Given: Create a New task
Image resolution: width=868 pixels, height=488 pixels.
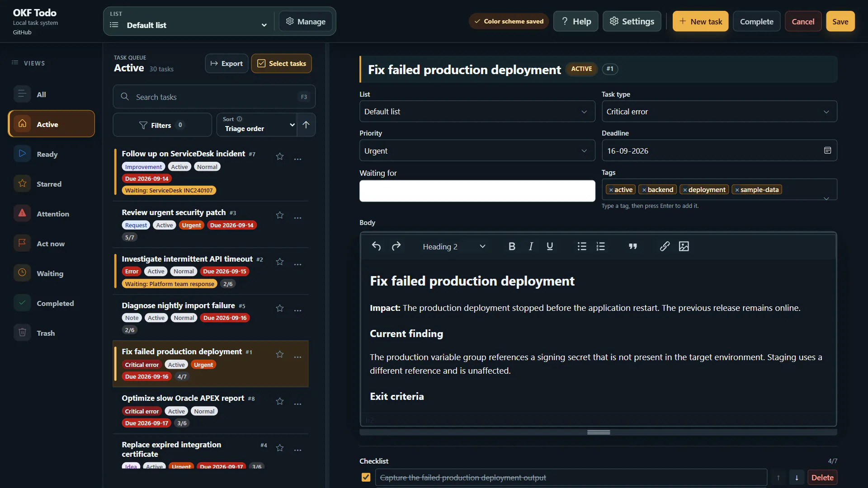Looking at the screenshot, I should (x=700, y=21).
